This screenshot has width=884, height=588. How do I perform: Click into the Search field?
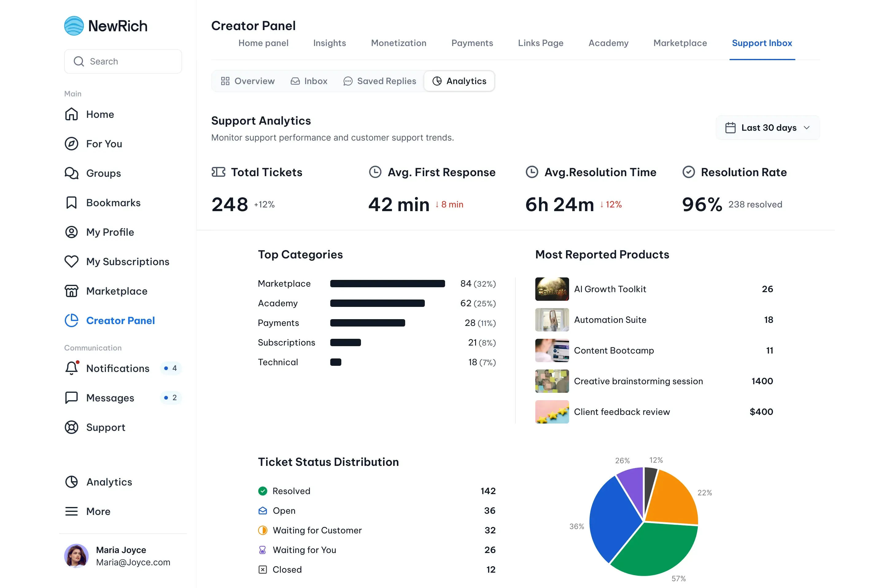[x=123, y=61]
